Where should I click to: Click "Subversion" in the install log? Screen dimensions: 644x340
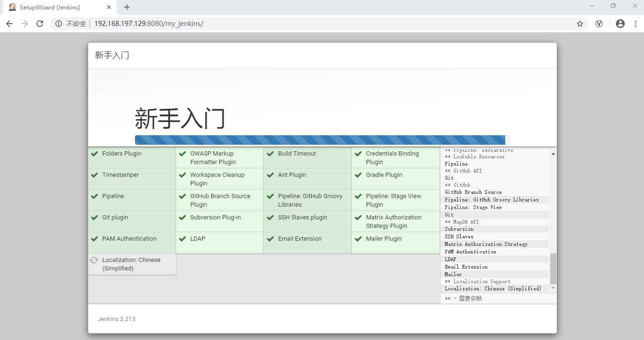(x=459, y=229)
